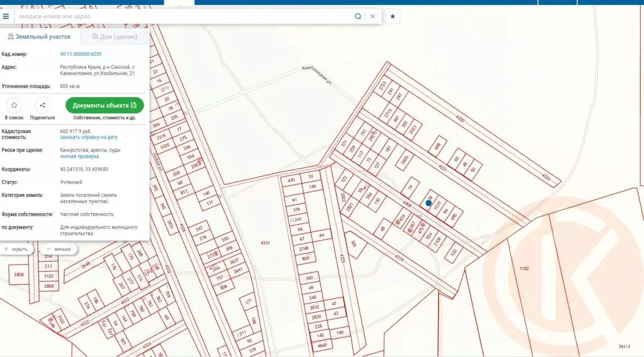
Task: Click the search magnifier icon
Action: 358,16
